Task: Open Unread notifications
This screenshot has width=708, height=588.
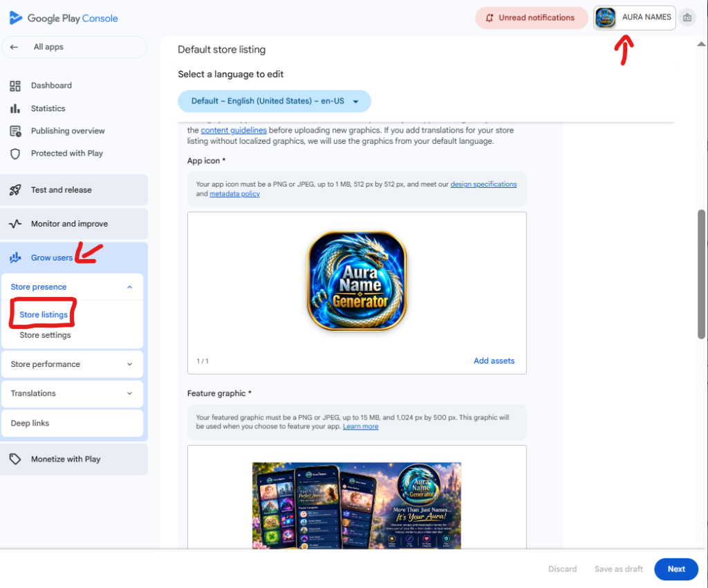Action: point(532,18)
